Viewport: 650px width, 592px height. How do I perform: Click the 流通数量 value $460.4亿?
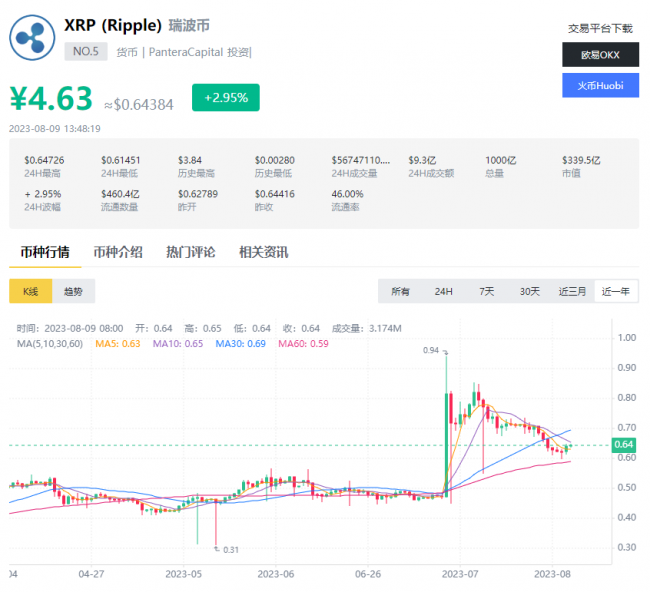[120, 194]
